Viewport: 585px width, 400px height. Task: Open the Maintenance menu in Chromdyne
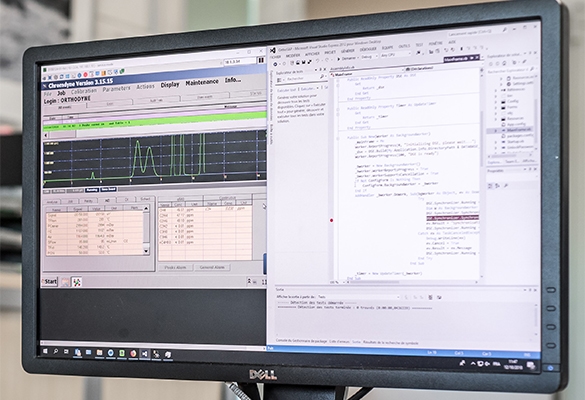point(202,82)
